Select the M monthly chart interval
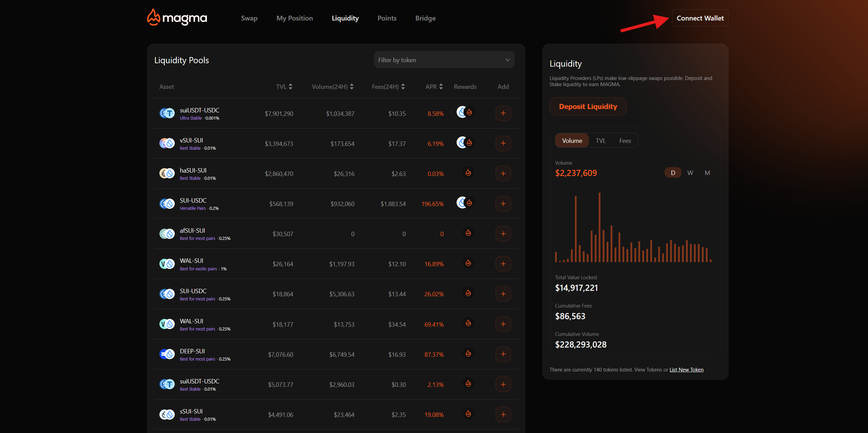 click(x=707, y=173)
